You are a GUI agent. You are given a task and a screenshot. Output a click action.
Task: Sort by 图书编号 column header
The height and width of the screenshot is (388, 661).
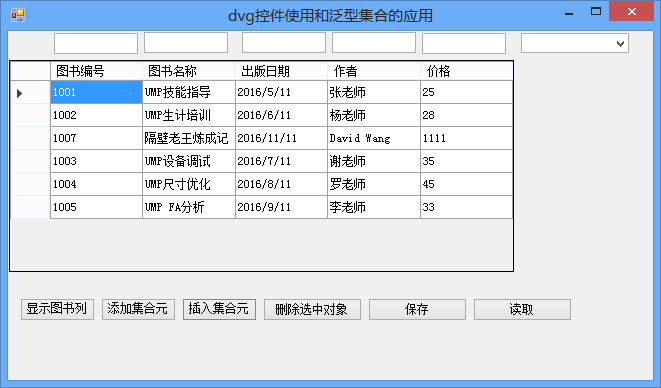coord(97,71)
